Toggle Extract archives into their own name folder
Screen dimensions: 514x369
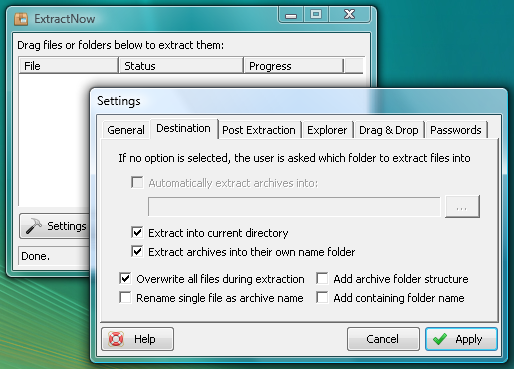coord(137,251)
